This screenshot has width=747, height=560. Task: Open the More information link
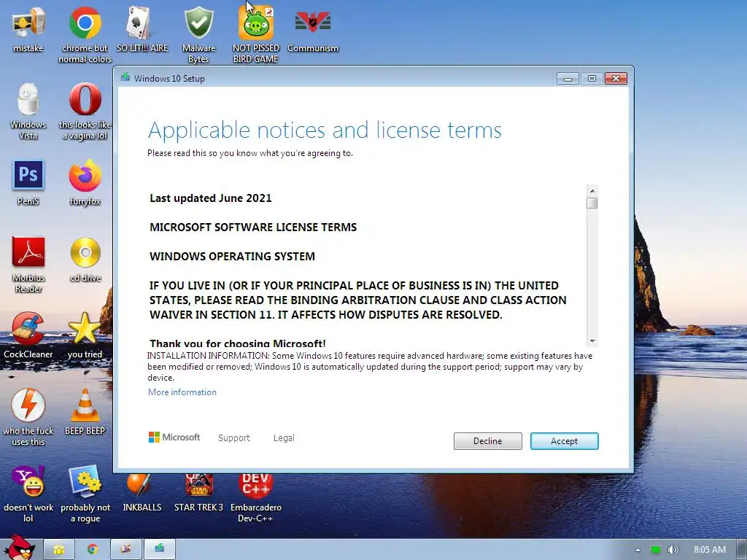(x=182, y=392)
